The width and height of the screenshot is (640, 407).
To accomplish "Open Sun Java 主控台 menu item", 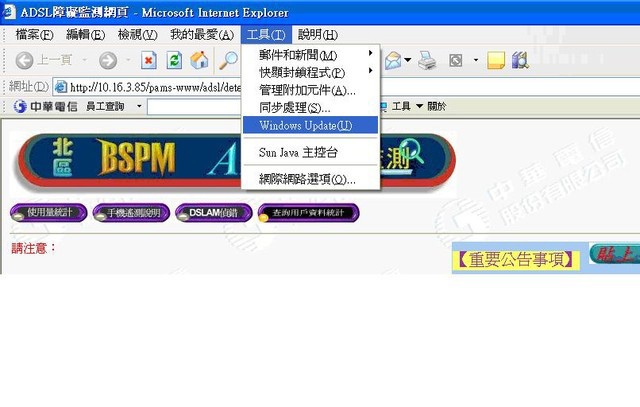I will coord(310,152).
